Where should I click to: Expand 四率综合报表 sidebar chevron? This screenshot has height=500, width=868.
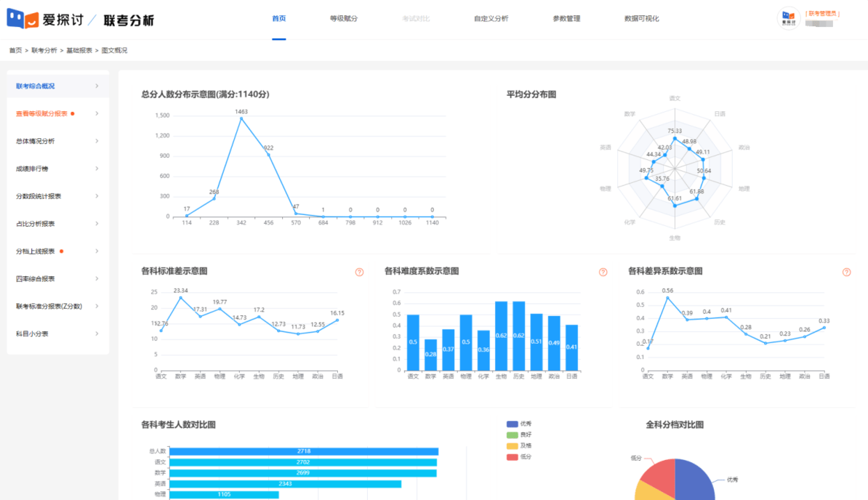97,279
